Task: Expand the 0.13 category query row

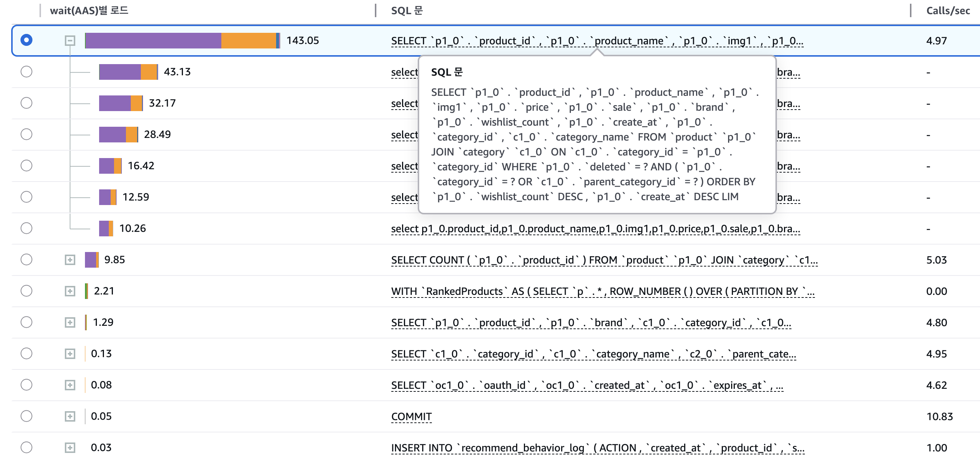Action: click(x=70, y=354)
